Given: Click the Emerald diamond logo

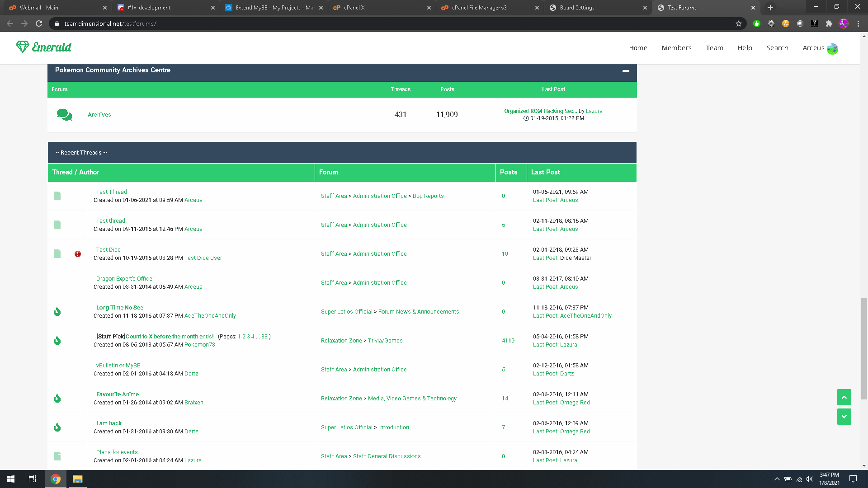Looking at the screenshot, I should point(23,47).
